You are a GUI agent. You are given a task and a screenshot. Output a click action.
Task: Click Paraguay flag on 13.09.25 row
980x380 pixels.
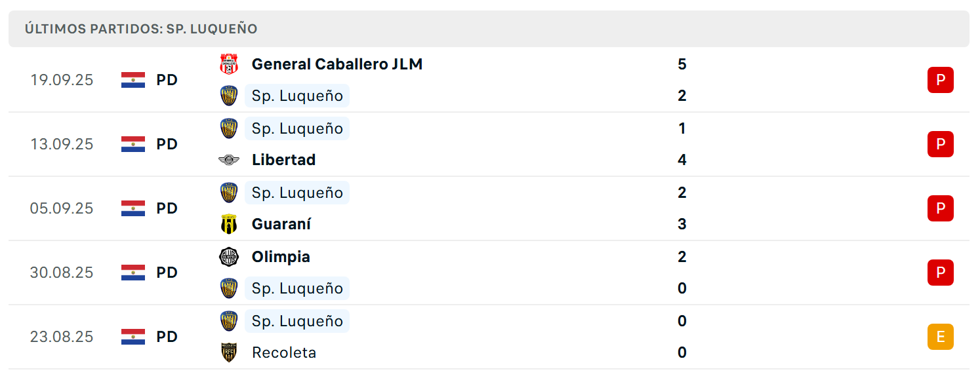(133, 144)
